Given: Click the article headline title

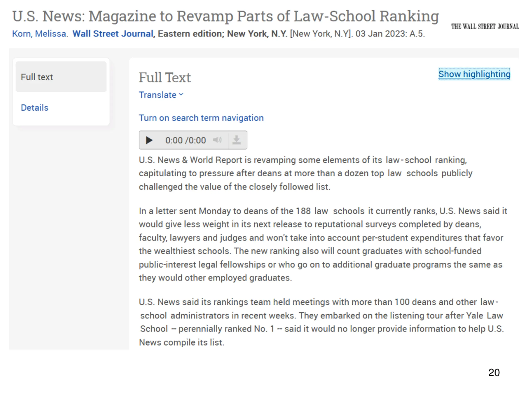Looking at the screenshot, I should [226, 16].
